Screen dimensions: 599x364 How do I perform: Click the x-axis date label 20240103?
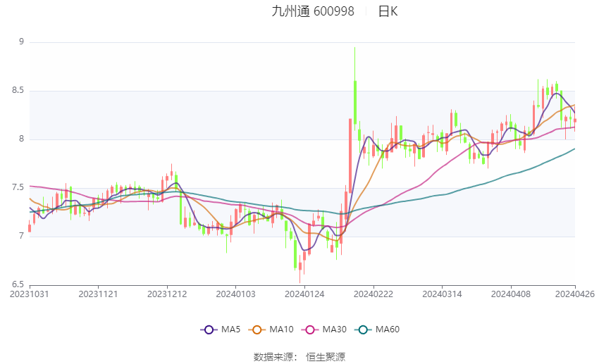[235, 294]
